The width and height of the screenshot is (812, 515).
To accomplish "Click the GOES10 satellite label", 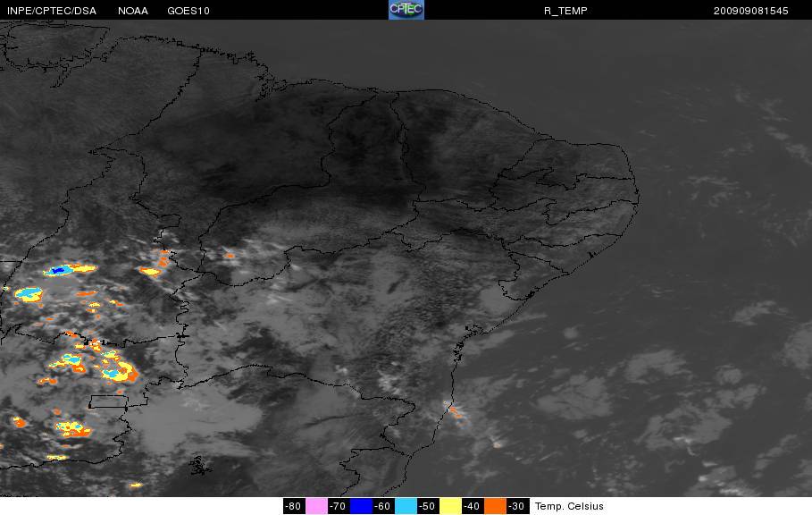I will click(188, 11).
